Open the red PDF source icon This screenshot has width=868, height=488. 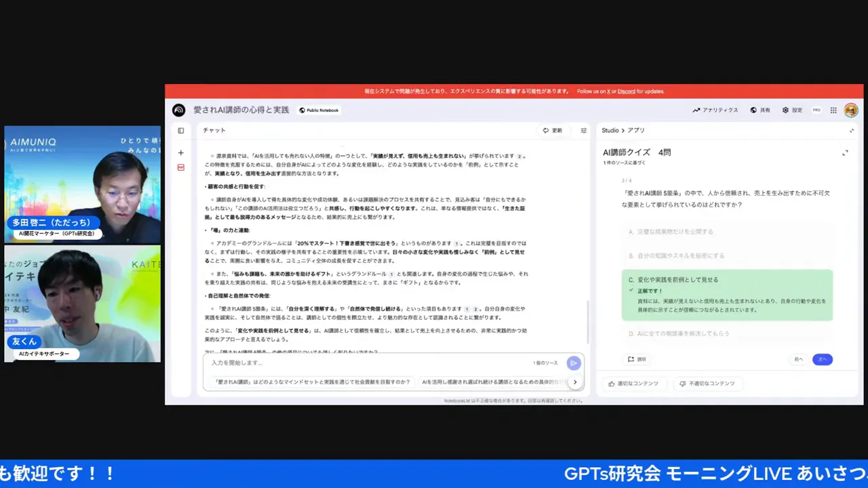point(181,167)
